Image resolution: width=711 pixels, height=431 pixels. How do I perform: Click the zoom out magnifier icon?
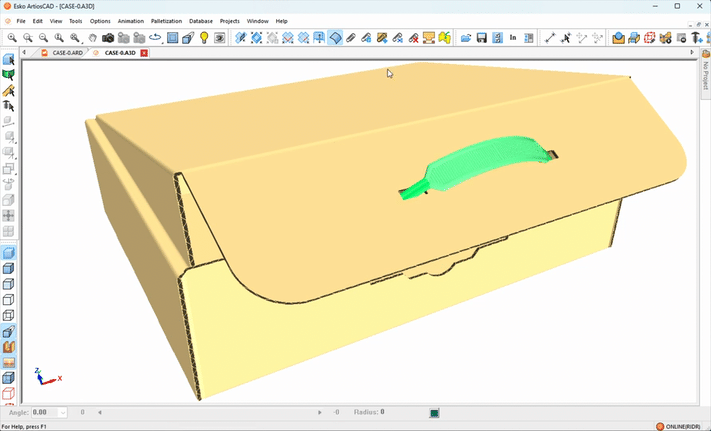coord(43,38)
